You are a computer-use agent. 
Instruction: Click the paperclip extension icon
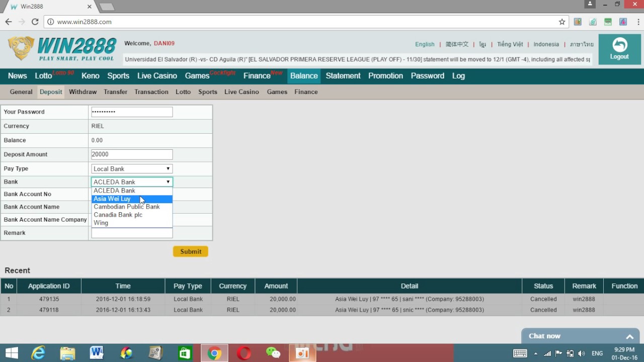coord(593,22)
